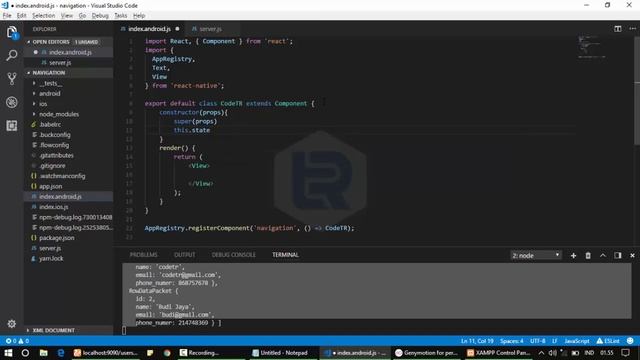Open the Help menu

[x=139, y=16]
